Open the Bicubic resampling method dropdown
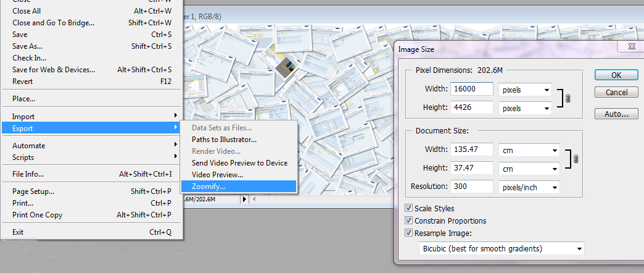Screen dimensions: 644x273 [502, 249]
